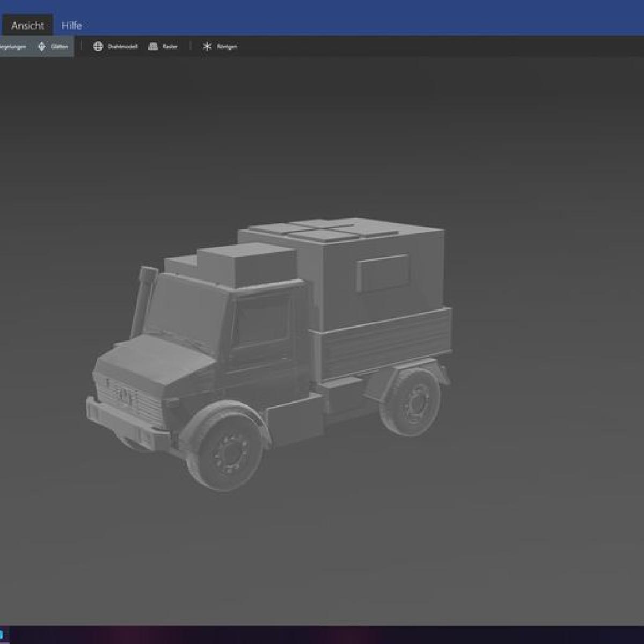This screenshot has height=644, width=644.
Task: Open the Hilfe menu tab
Action: tap(71, 25)
